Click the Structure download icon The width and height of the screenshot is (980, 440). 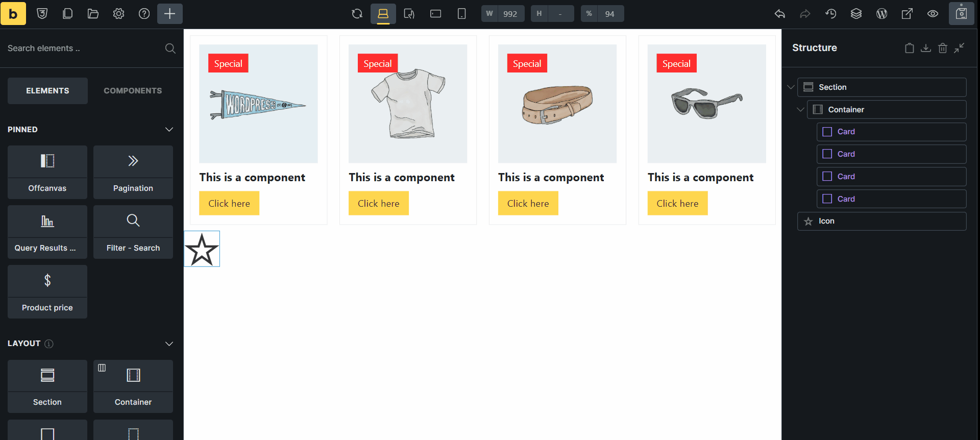(926, 48)
